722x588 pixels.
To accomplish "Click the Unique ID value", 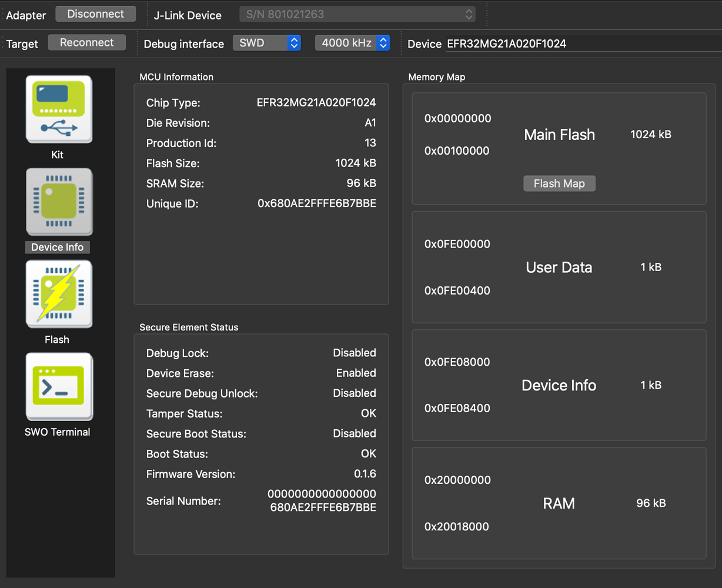I will pyautogui.click(x=316, y=203).
